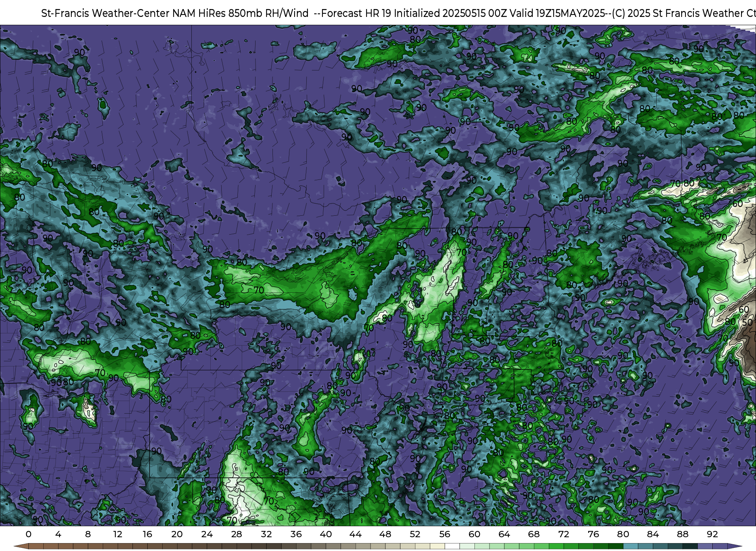This screenshot has width=756, height=551.
Task: Click the "32" colorbar scale label
Action: pos(266,534)
